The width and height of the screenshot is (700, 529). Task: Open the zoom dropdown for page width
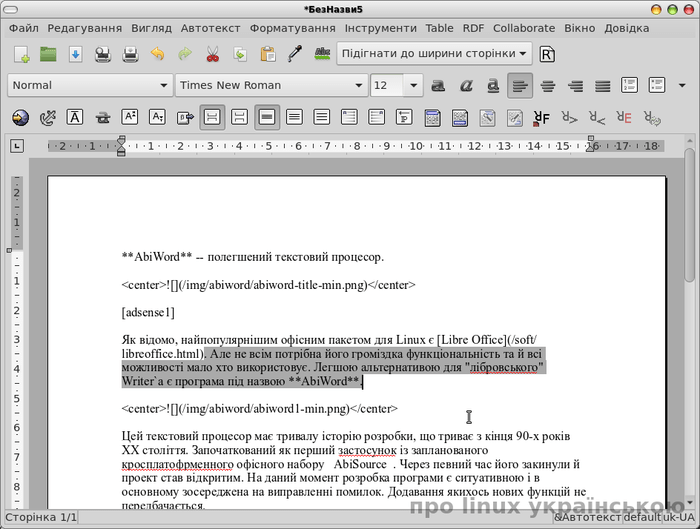pos(434,54)
